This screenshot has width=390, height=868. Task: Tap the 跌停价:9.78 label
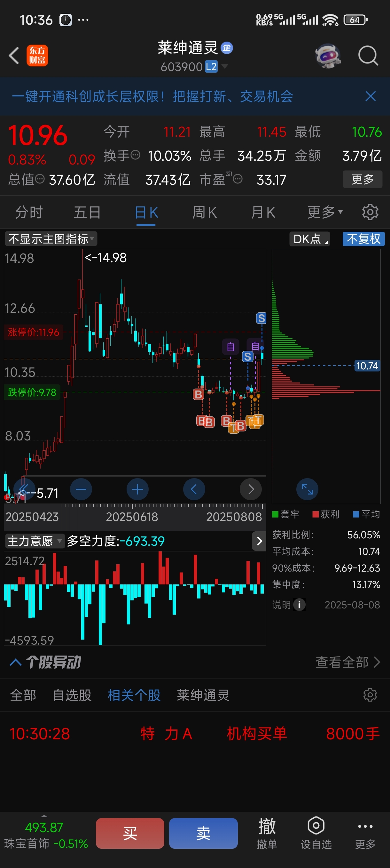coord(32,392)
